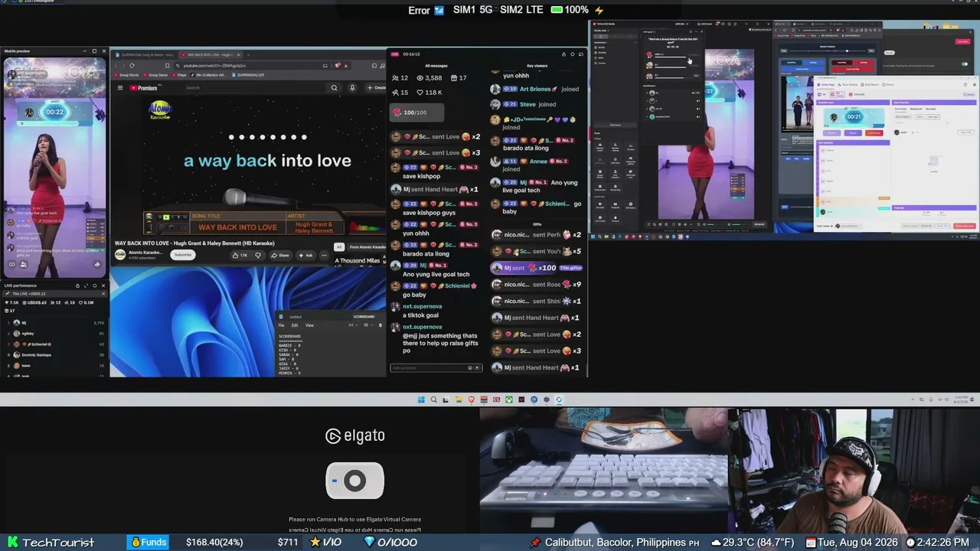980x551 pixels.
Task: Open the heading style H1 dropdown in Notepad
Action: click(351, 325)
